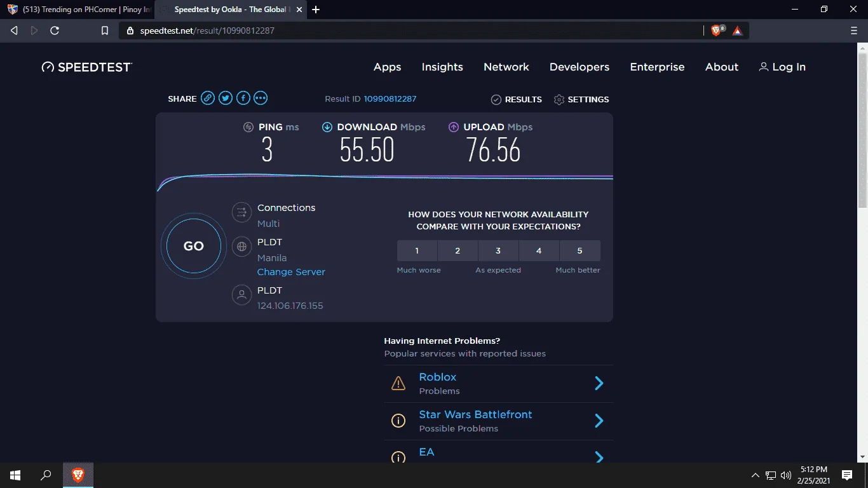Image resolution: width=868 pixels, height=488 pixels.
Task: Switch to the PHCorner tab
Action: point(78,10)
